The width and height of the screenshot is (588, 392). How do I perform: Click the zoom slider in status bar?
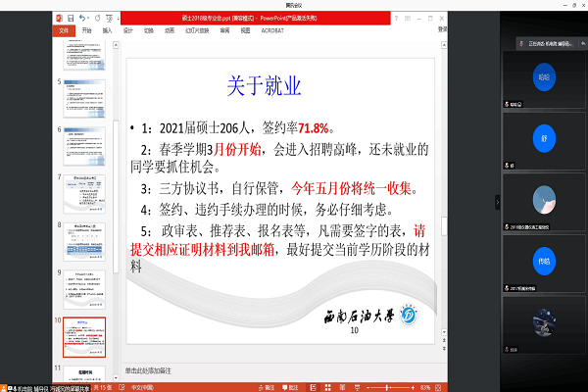pyautogui.click(x=390, y=386)
